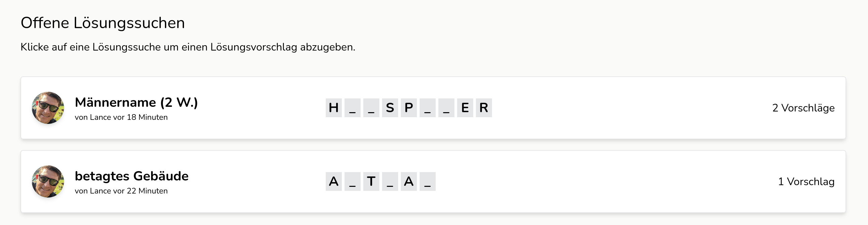
Task: Click "von Lance vor 22 Minuten" text
Action: click(x=121, y=191)
